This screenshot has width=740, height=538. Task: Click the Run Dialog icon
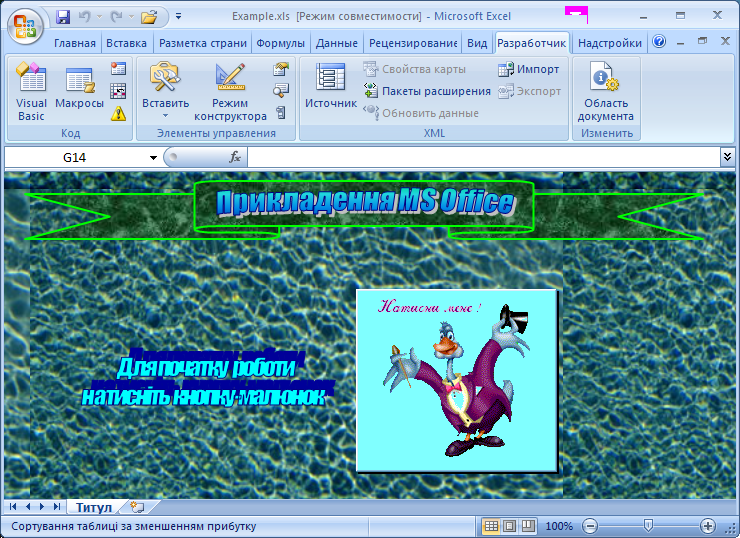tap(280, 112)
